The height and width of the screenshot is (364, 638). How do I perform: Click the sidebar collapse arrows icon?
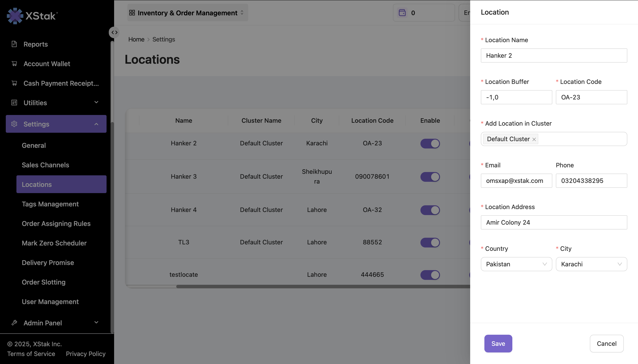[x=114, y=32]
